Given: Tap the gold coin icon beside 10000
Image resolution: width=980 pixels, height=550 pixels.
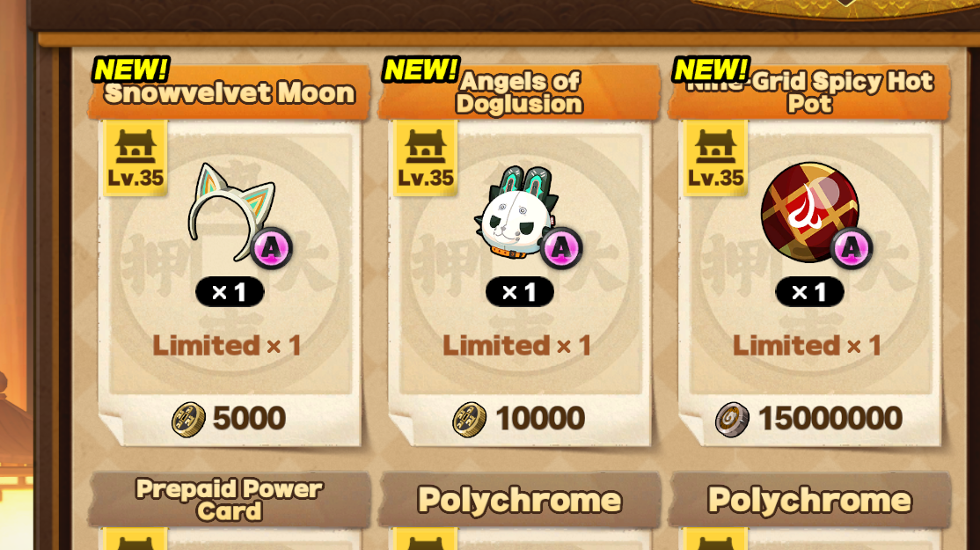Looking at the screenshot, I should click(470, 420).
